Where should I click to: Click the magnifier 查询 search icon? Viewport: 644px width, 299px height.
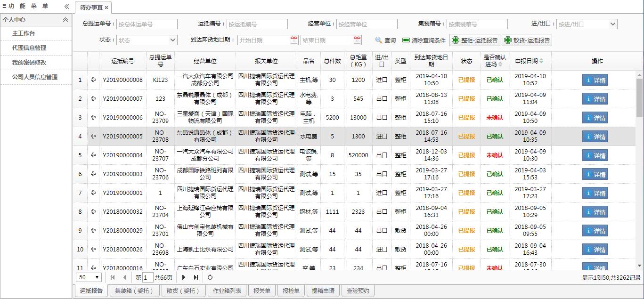point(379,40)
